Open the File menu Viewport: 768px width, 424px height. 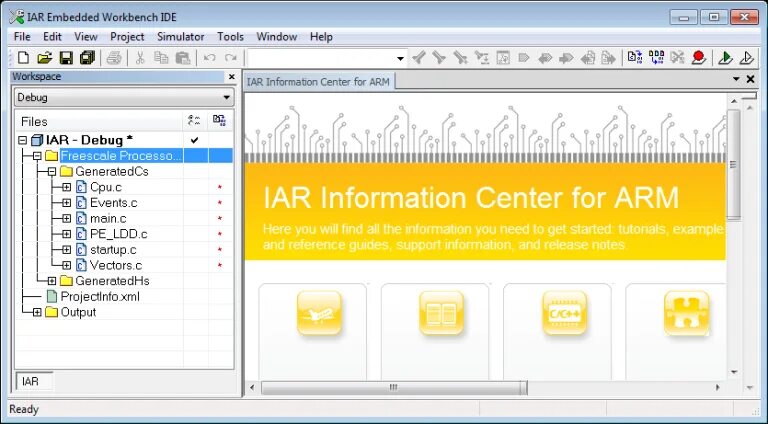22,37
